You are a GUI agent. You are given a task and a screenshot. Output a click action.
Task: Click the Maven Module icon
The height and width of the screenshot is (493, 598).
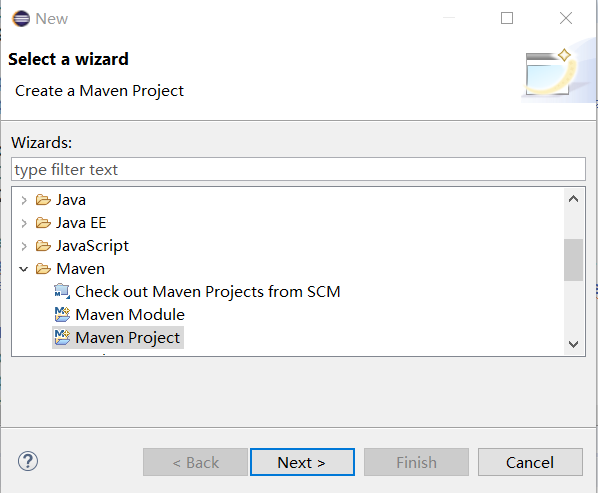pos(62,315)
